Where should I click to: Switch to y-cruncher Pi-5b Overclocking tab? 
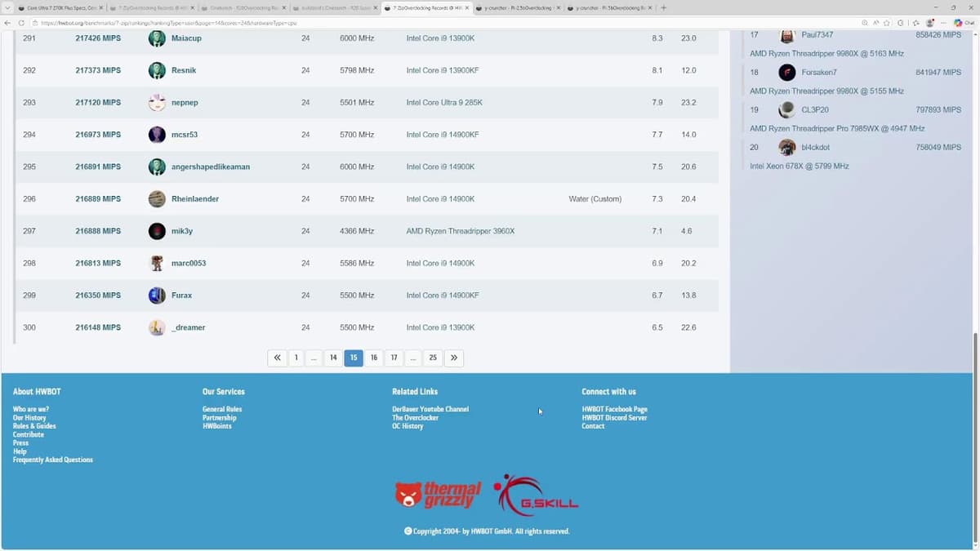click(x=609, y=7)
